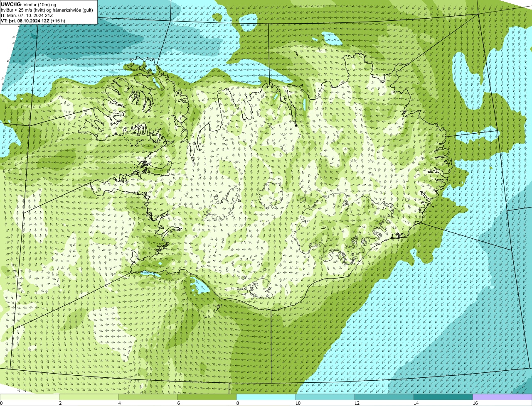Click the pale yellow 0–2 m/s legend swatch
Screen dimensions: 532x406
[30, 397]
